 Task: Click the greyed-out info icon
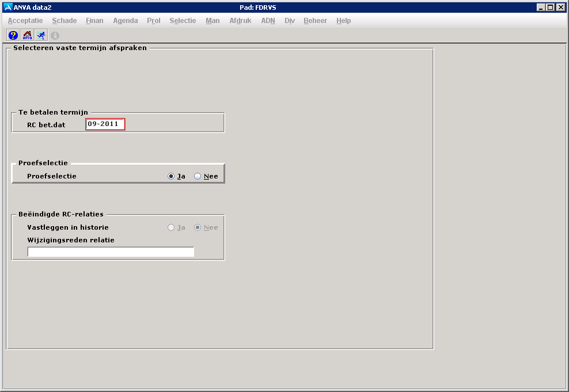[x=55, y=35]
